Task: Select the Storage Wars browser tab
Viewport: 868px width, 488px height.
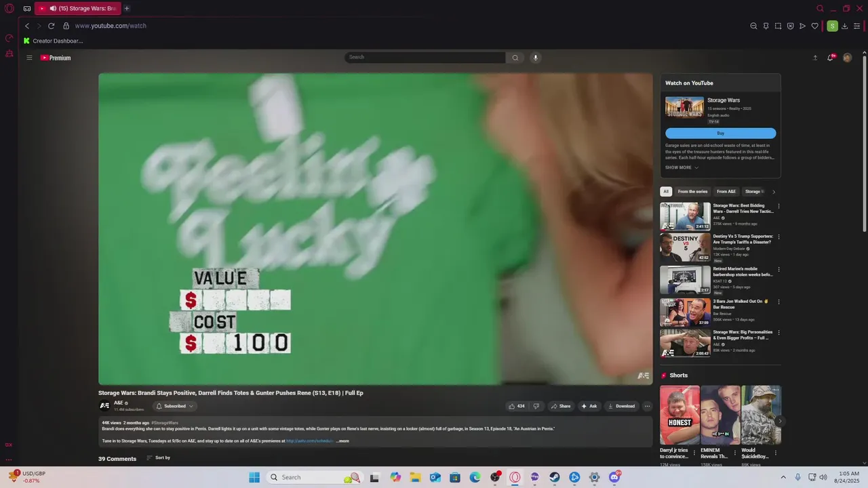Action: [x=77, y=8]
